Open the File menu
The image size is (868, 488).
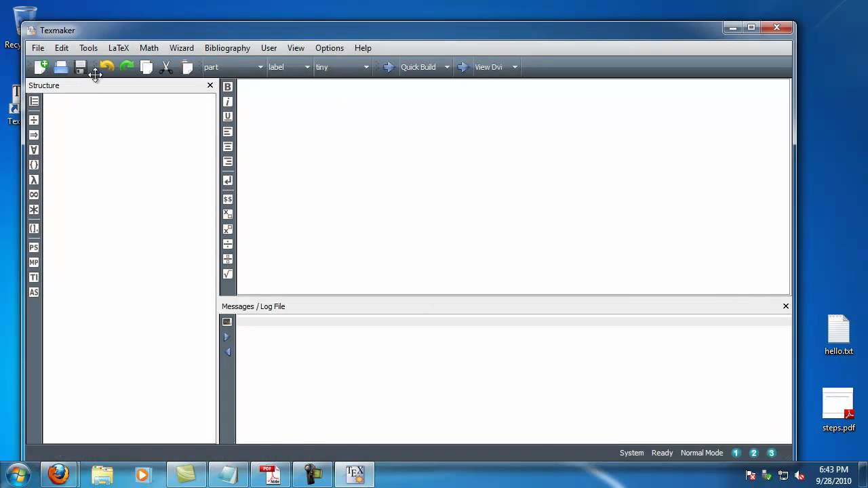pos(38,48)
